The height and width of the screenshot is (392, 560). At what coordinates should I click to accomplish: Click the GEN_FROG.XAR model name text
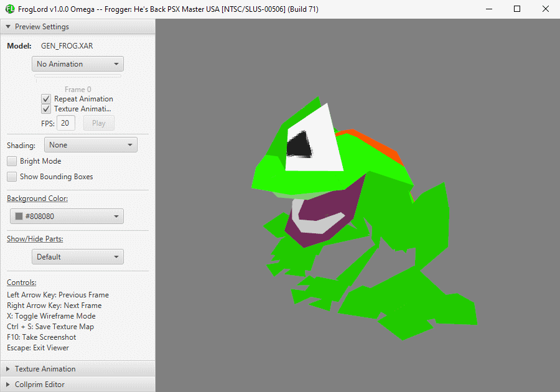click(67, 46)
